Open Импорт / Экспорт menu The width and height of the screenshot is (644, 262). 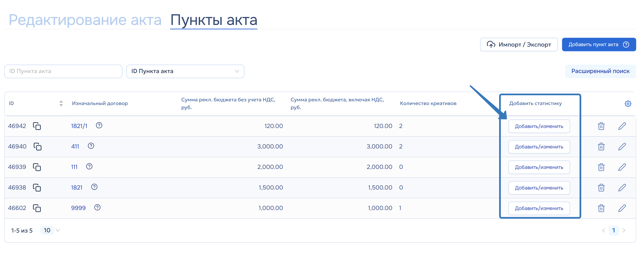tap(519, 44)
